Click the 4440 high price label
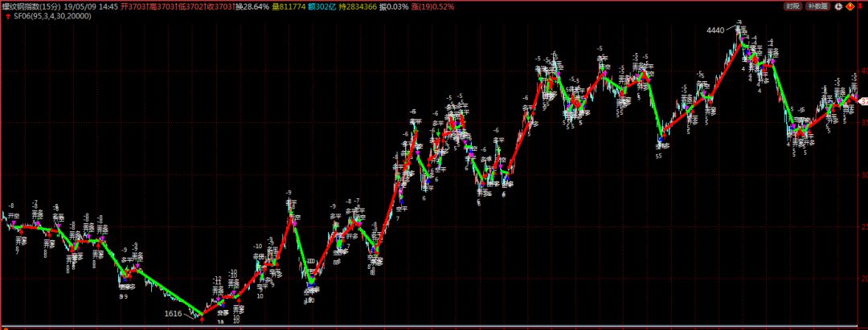Viewport: 868px width, 330px height. (715, 31)
